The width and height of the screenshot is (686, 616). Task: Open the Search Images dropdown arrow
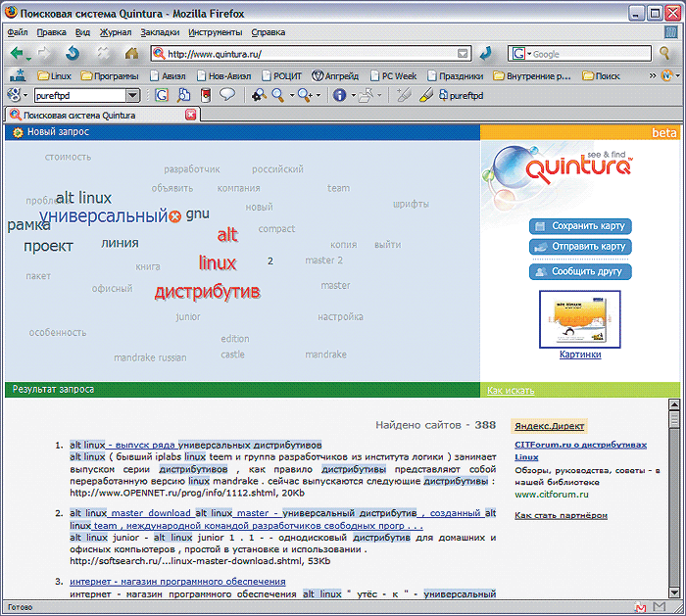[291, 95]
